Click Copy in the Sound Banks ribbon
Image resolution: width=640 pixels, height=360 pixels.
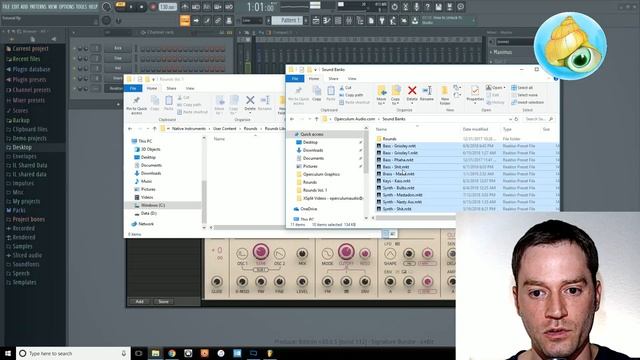point(317,93)
